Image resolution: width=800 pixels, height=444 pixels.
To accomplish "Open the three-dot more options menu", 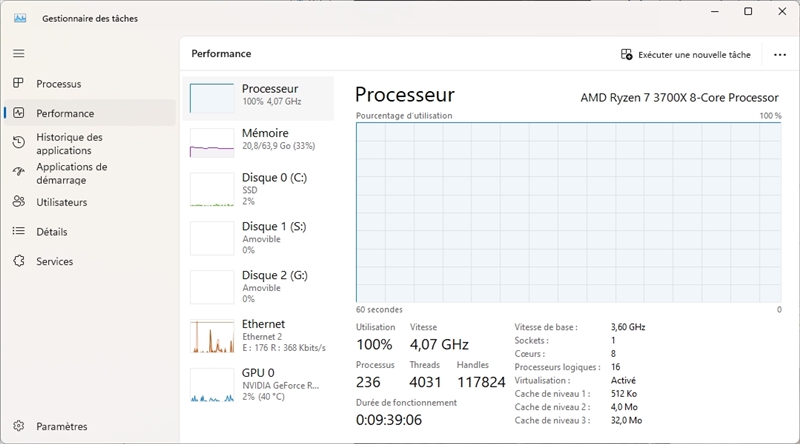I will pyautogui.click(x=780, y=54).
